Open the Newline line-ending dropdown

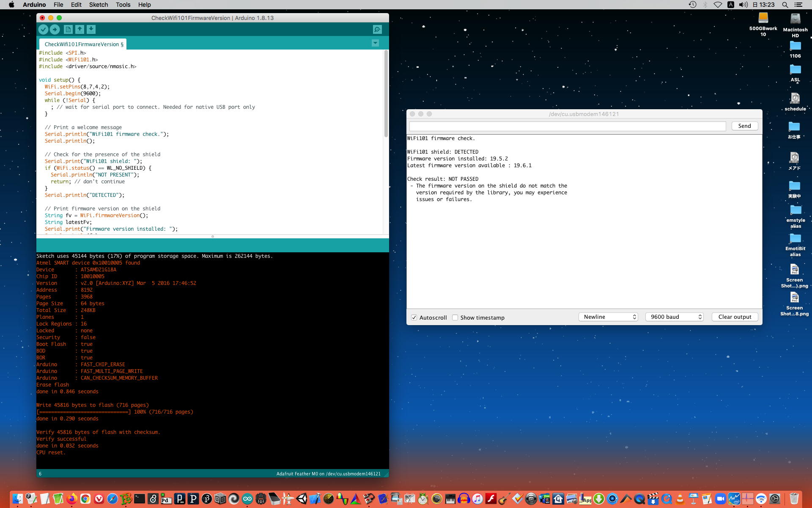click(608, 317)
